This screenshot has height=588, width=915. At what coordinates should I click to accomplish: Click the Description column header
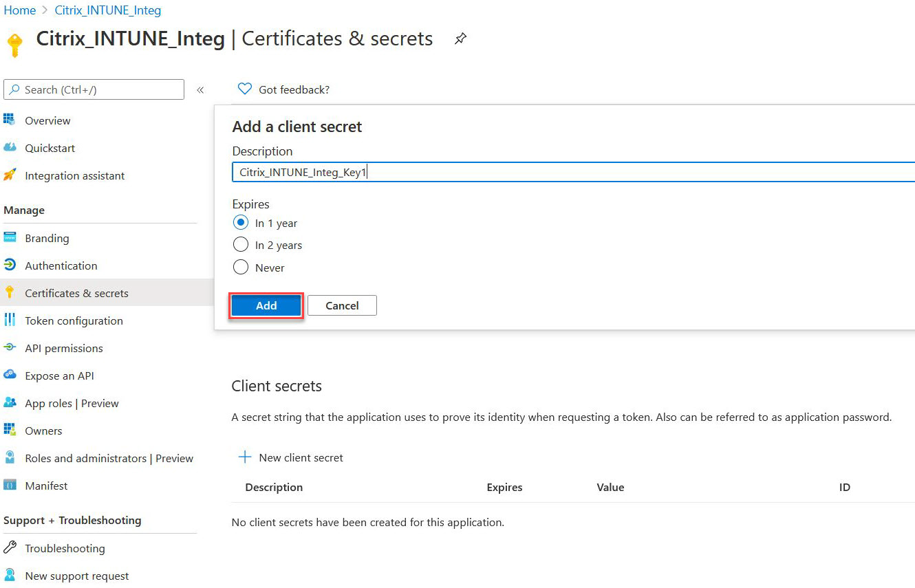point(274,487)
